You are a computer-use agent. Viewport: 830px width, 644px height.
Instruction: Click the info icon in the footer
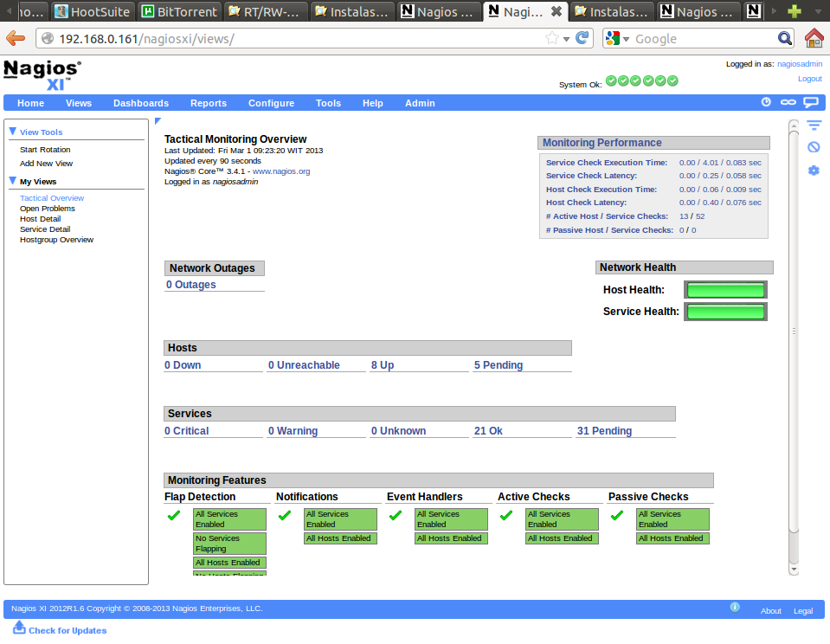(735, 608)
